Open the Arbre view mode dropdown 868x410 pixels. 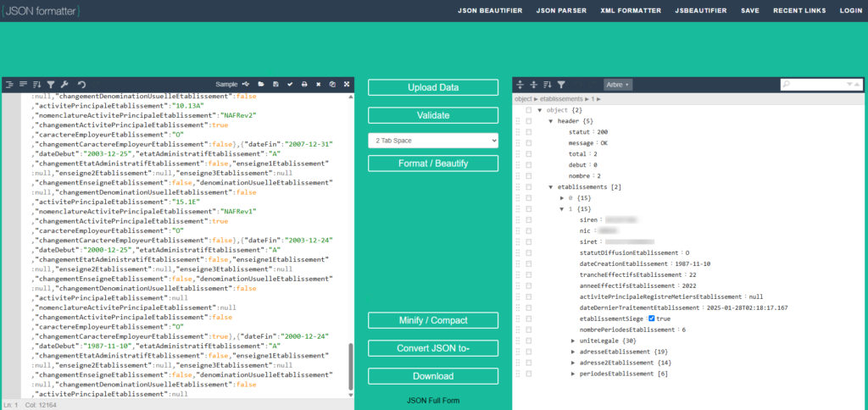click(x=618, y=85)
